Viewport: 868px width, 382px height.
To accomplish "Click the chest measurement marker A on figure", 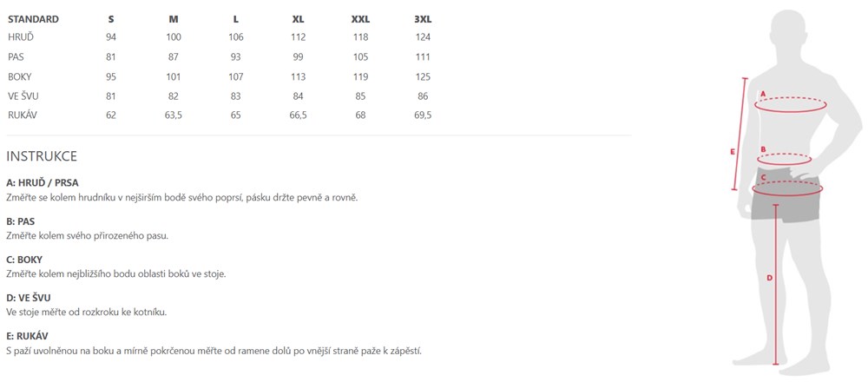I will (x=763, y=93).
